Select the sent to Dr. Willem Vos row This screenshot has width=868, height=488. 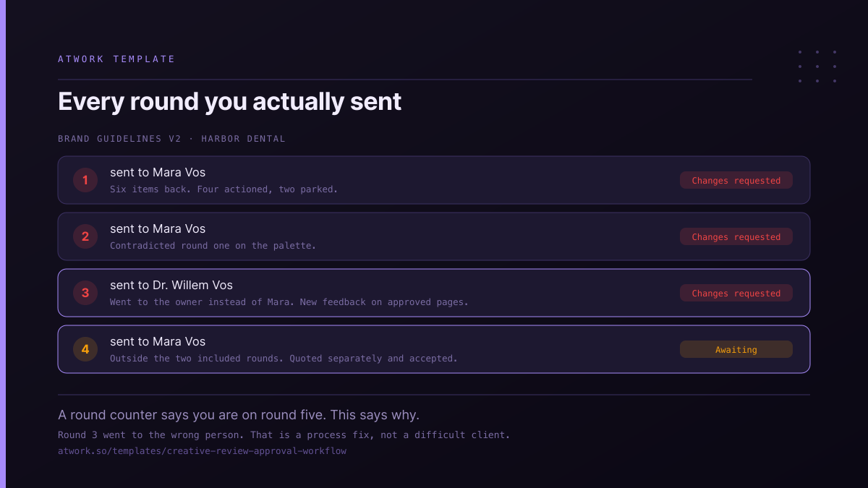pyautogui.click(x=434, y=293)
